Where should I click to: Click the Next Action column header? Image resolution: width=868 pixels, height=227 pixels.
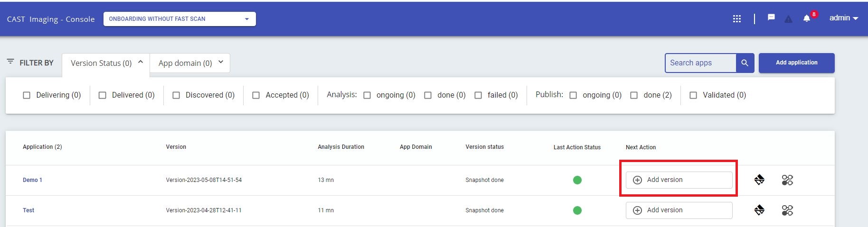tap(641, 147)
